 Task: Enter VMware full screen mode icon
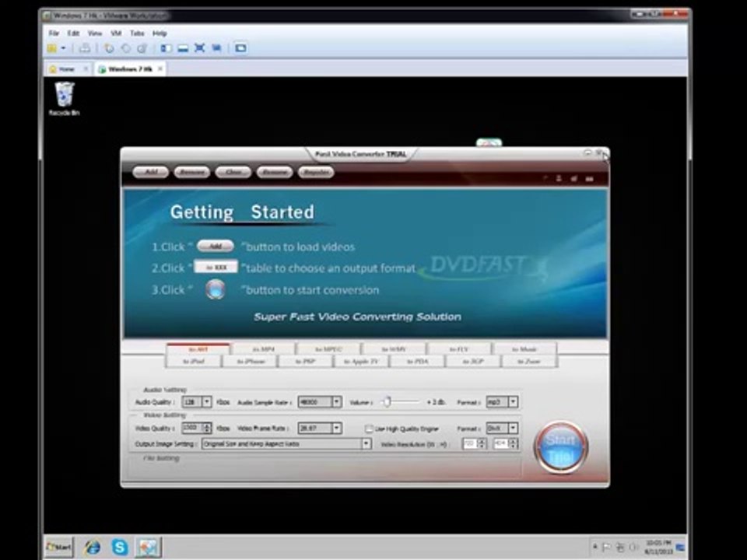pyautogui.click(x=200, y=48)
